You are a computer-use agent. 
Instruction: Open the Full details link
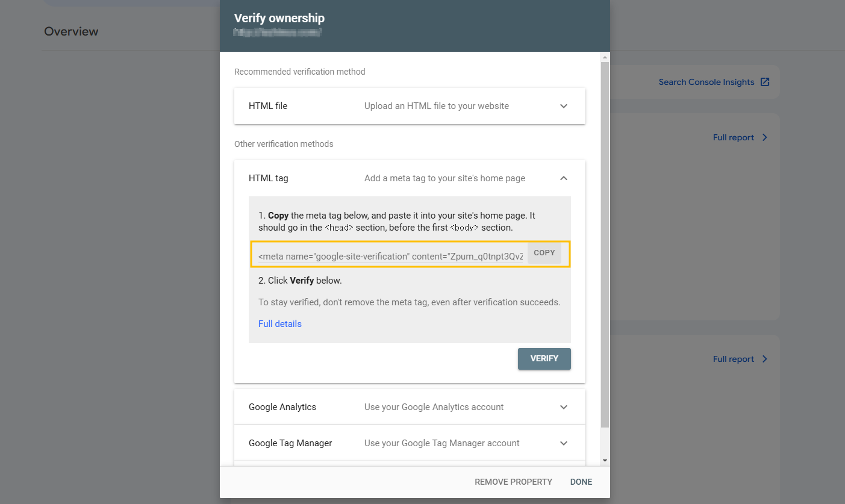tap(280, 324)
